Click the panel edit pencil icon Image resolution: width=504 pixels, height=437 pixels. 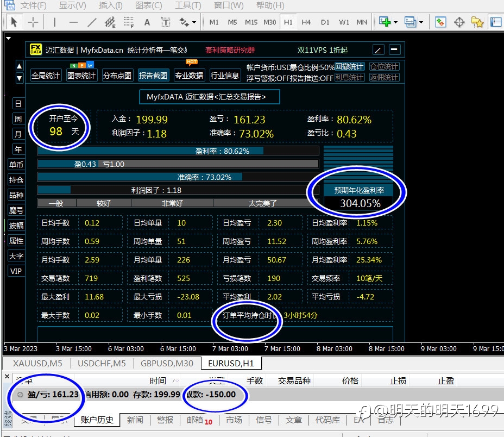379,50
